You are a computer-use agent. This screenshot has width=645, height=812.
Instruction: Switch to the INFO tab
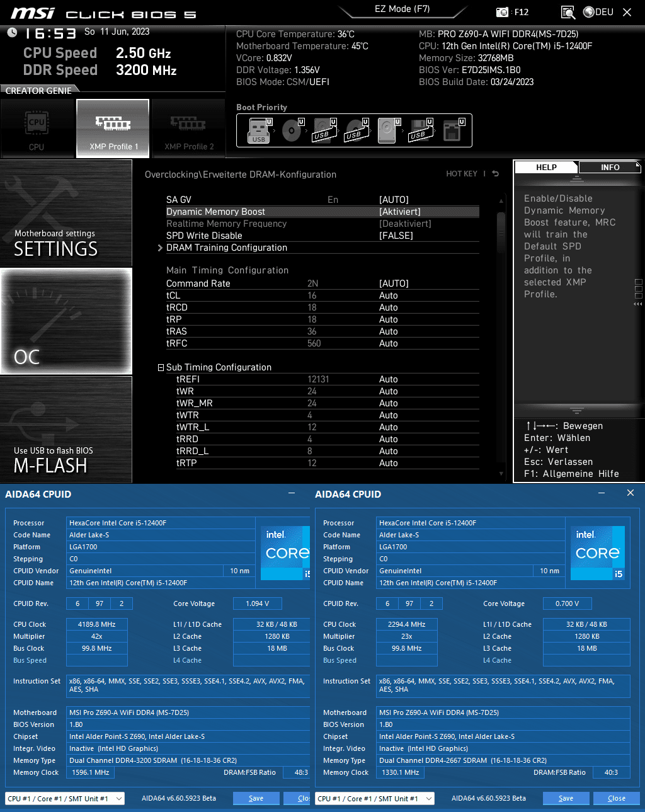pyautogui.click(x=610, y=167)
